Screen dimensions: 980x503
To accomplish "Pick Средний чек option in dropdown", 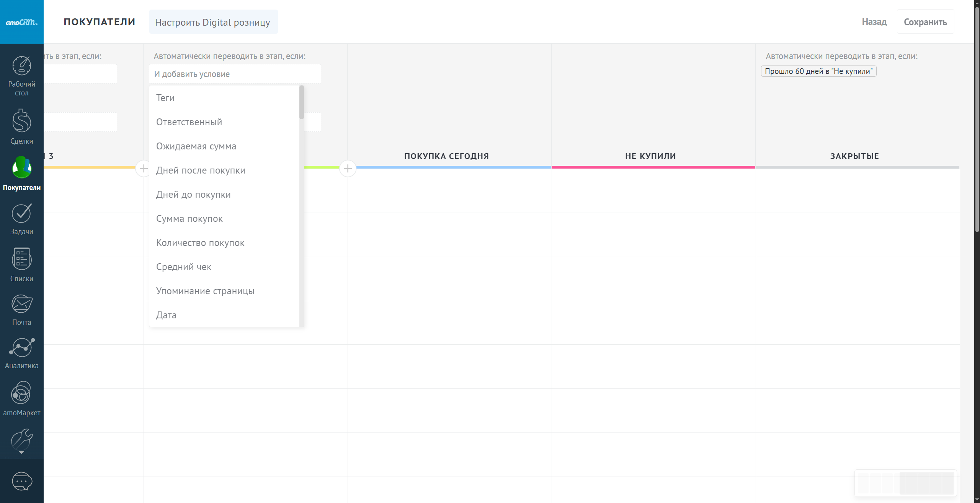I will coord(184,267).
